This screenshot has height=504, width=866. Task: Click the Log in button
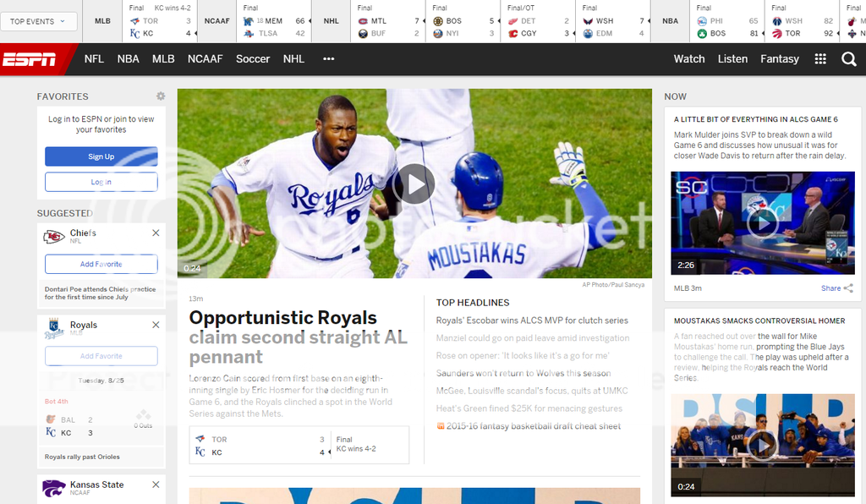101,182
